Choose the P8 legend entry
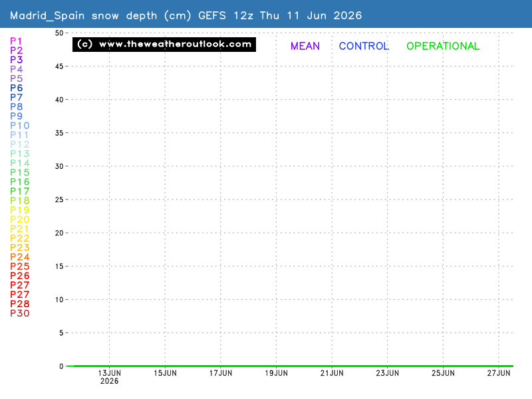532x399 pixels. click(16, 106)
